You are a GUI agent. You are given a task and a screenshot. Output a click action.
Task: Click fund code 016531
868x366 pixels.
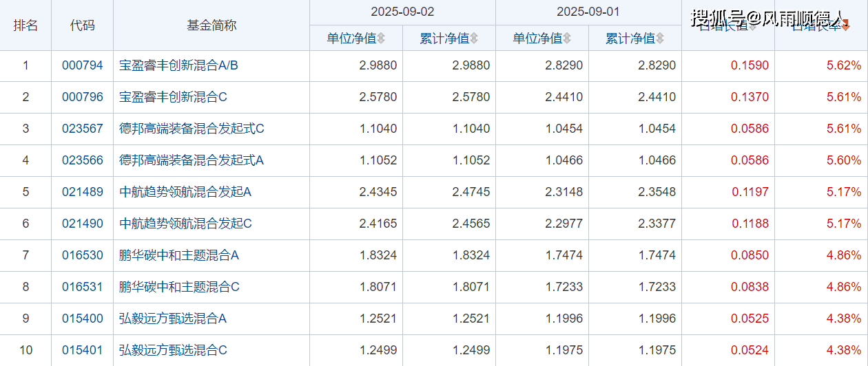(82, 287)
